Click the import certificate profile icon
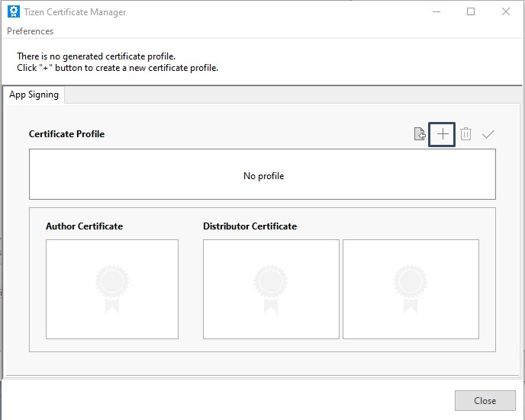Screen dimensions: 525x420 [x=419, y=134]
